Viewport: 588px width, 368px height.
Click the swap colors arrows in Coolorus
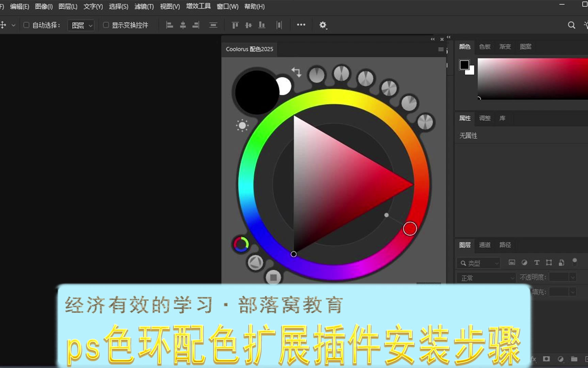(296, 72)
